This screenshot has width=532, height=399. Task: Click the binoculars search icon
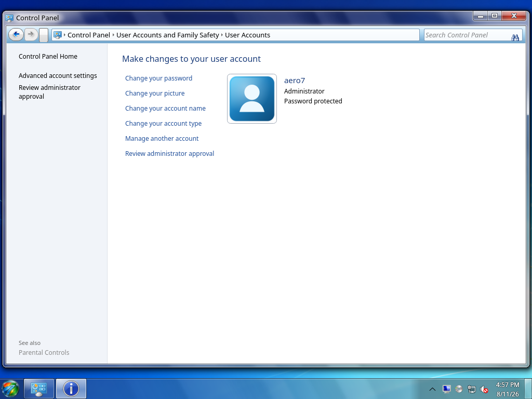point(515,37)
